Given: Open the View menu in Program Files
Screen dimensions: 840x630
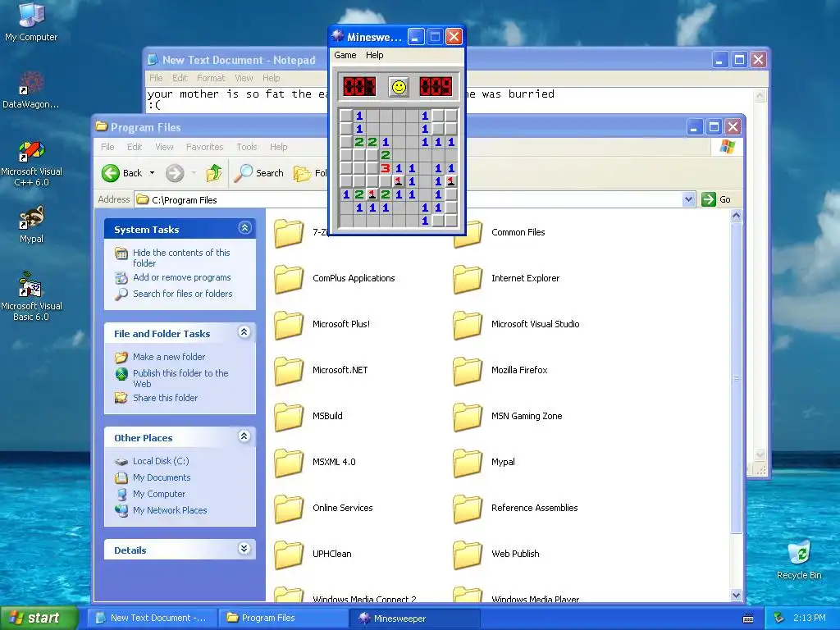Looking at the screenshot, I should coord(164,147).
